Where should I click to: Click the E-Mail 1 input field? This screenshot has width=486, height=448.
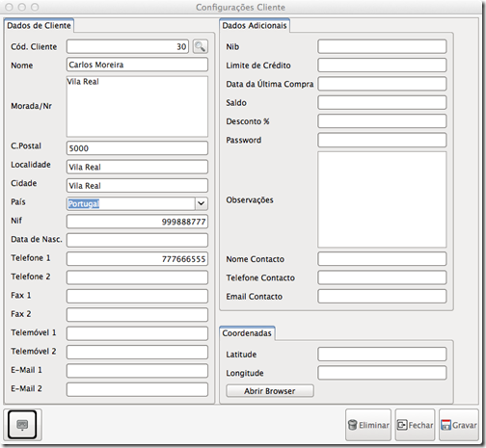[x=137, y=371]
